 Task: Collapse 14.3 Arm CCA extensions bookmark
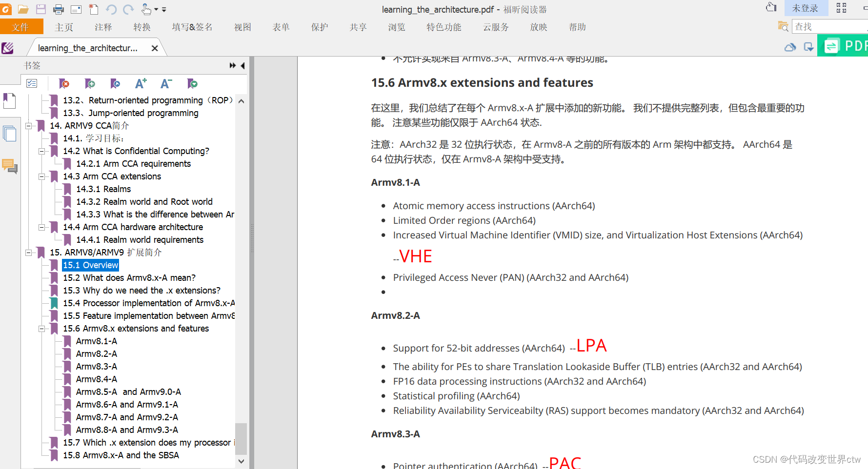coord(42,176)
